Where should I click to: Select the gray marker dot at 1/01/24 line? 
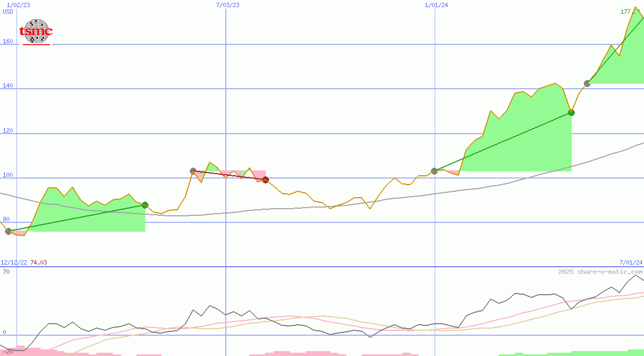tap(434, 171)
